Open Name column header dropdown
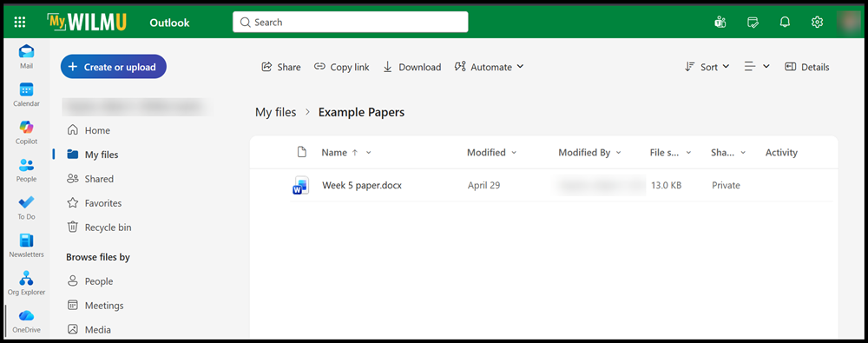868x343 pixels. pos(369,153)
